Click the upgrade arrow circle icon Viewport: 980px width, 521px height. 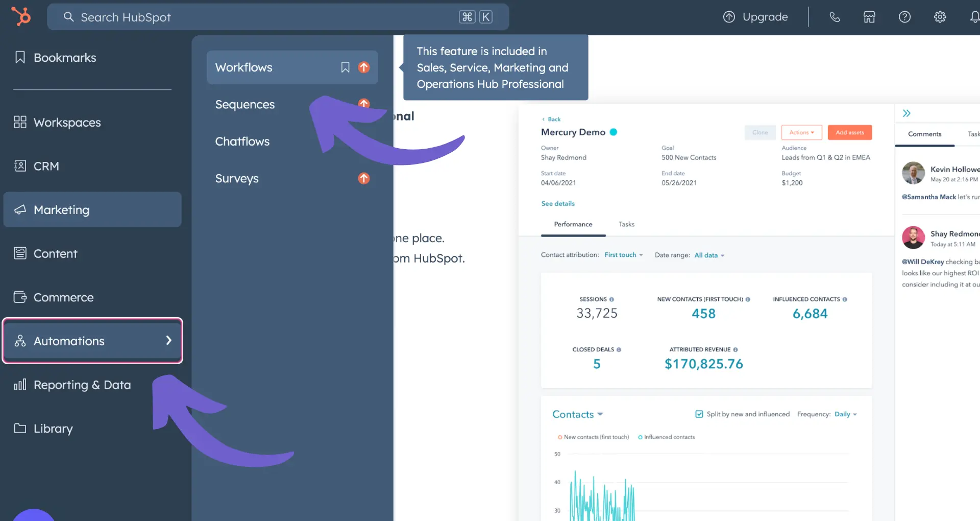(x=729, y=17)
